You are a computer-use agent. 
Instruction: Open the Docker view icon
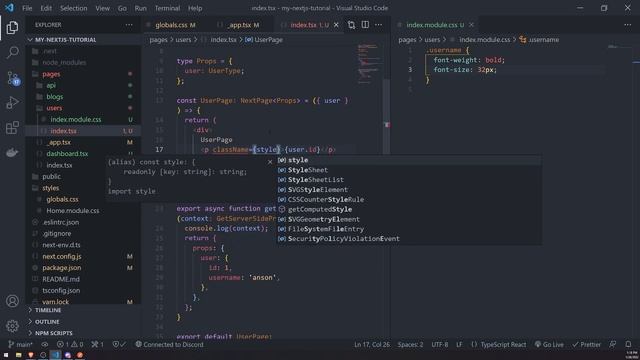(x=12, y=153)
